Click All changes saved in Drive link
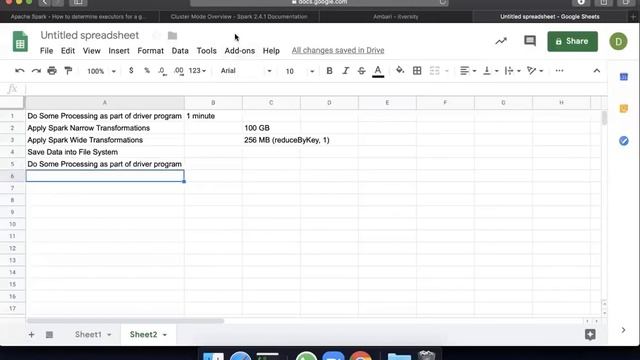The image size is (640, 360). click(338, 50)
